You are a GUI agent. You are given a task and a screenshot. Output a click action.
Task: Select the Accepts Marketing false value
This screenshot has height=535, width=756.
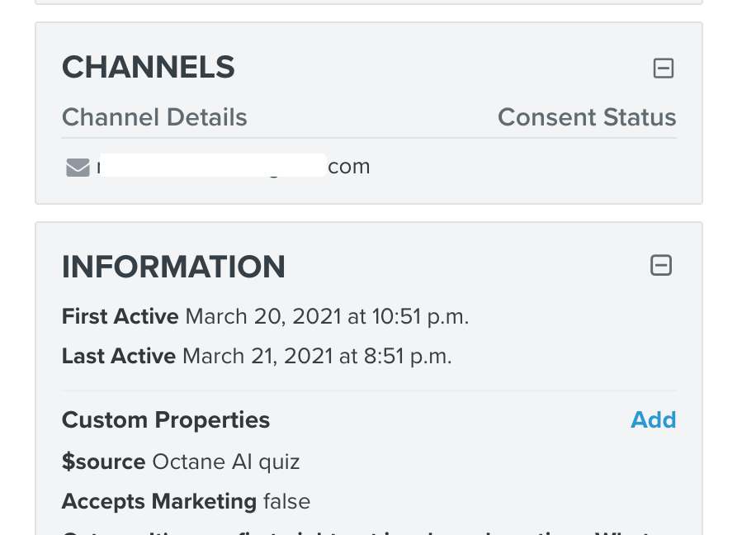[x=287, y=502]
